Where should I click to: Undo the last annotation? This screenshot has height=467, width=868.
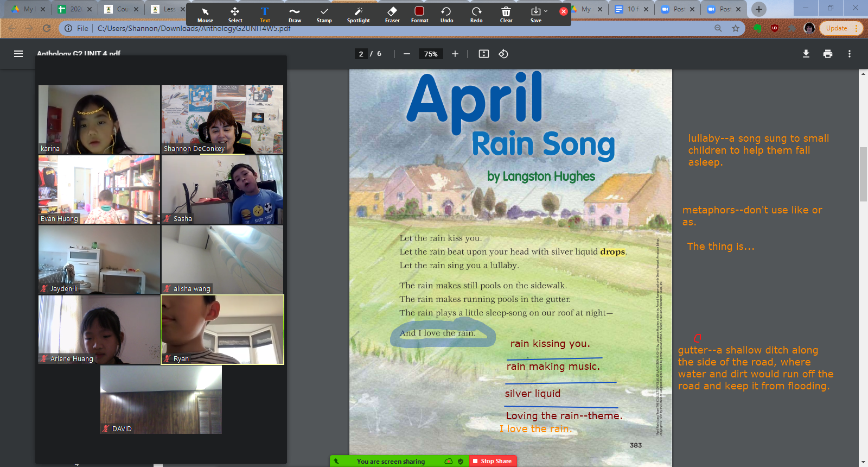point(446,15)
